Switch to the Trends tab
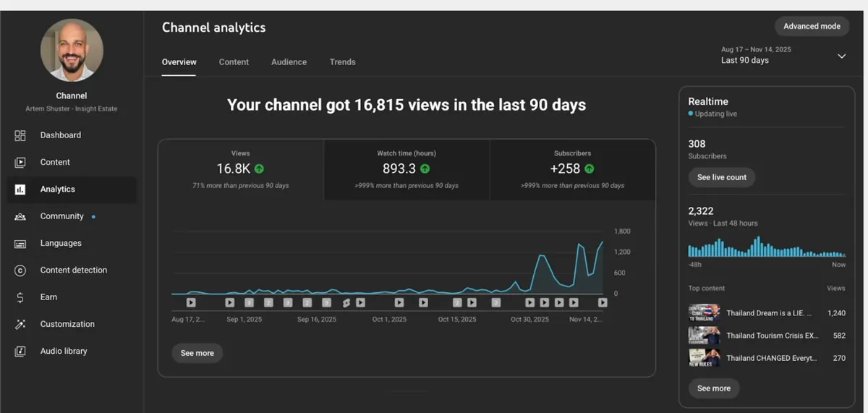The height and width of the screenshot is (413, 868). (342, 62)
